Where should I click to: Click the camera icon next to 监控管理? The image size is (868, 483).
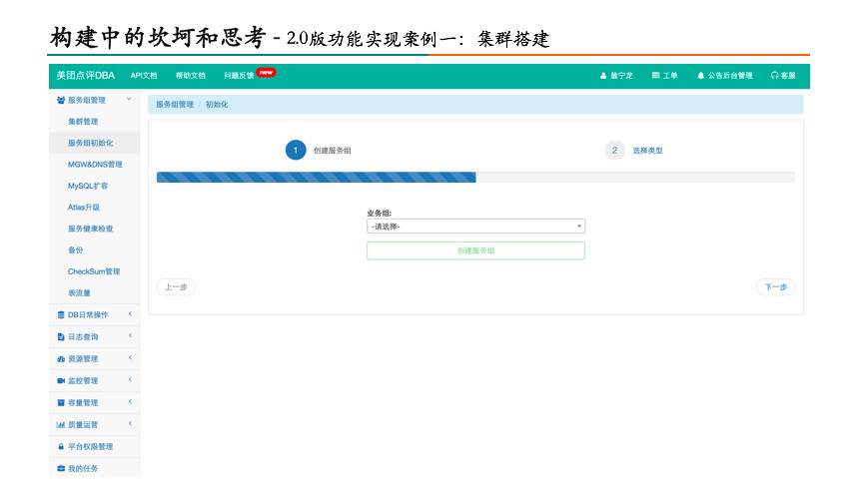click(x=61, y=380)
